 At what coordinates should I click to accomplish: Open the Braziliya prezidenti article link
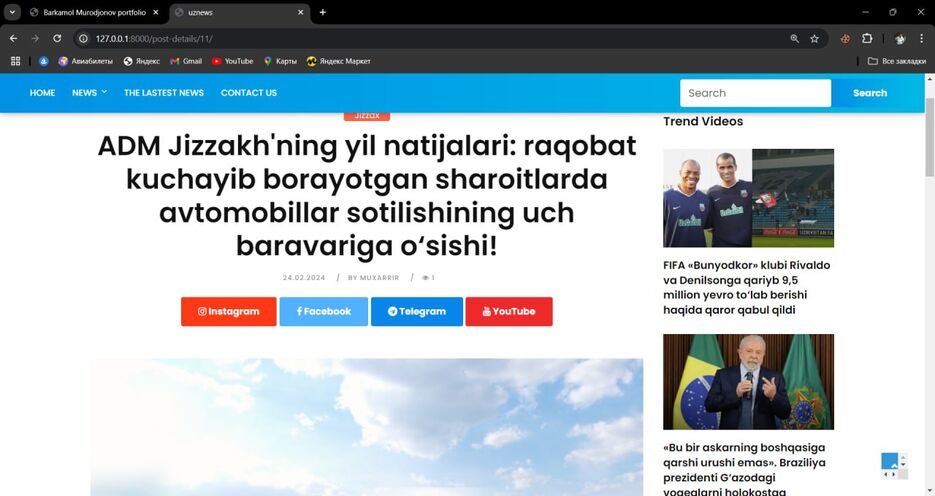[x=744, y=469]
